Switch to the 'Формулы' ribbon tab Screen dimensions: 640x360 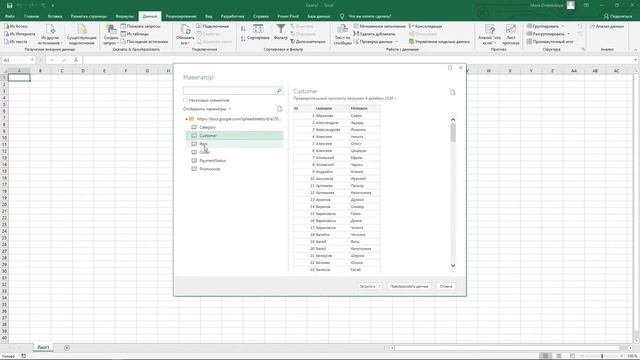click(x=124, y=16)
